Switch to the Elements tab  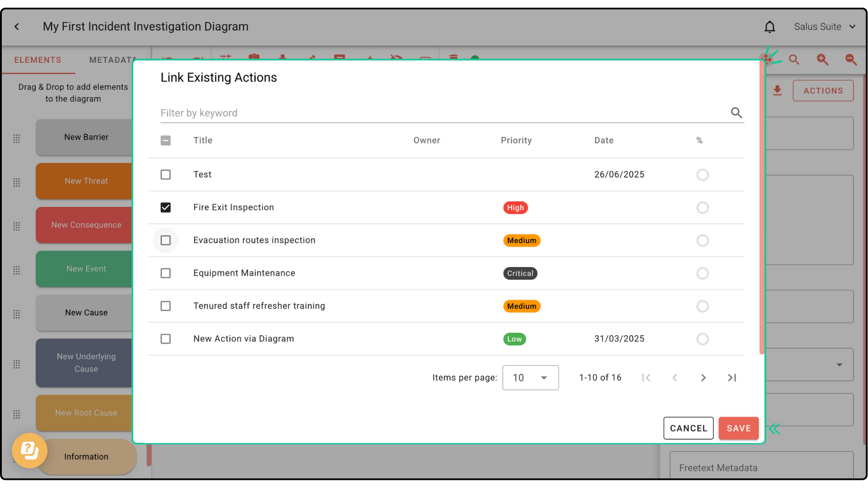coord(38,60)
